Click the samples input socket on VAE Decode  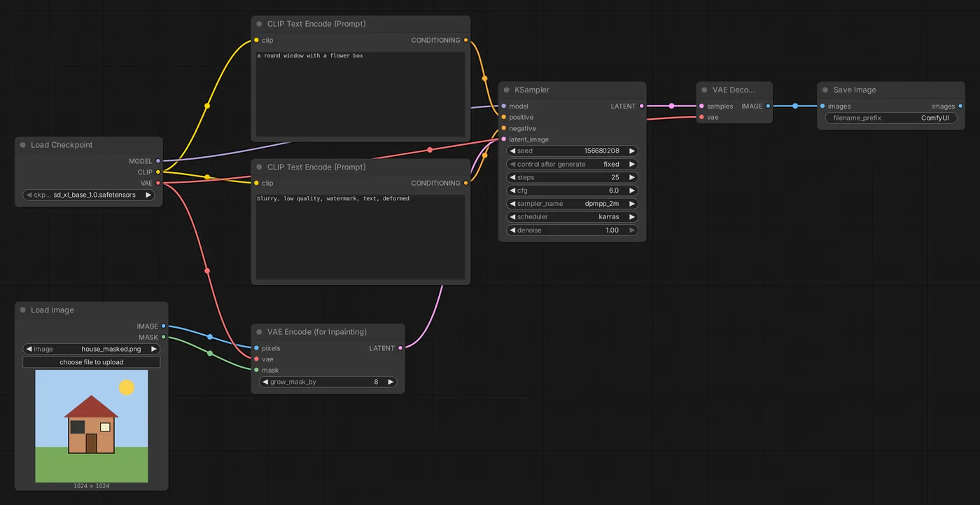tap(701, 106)
